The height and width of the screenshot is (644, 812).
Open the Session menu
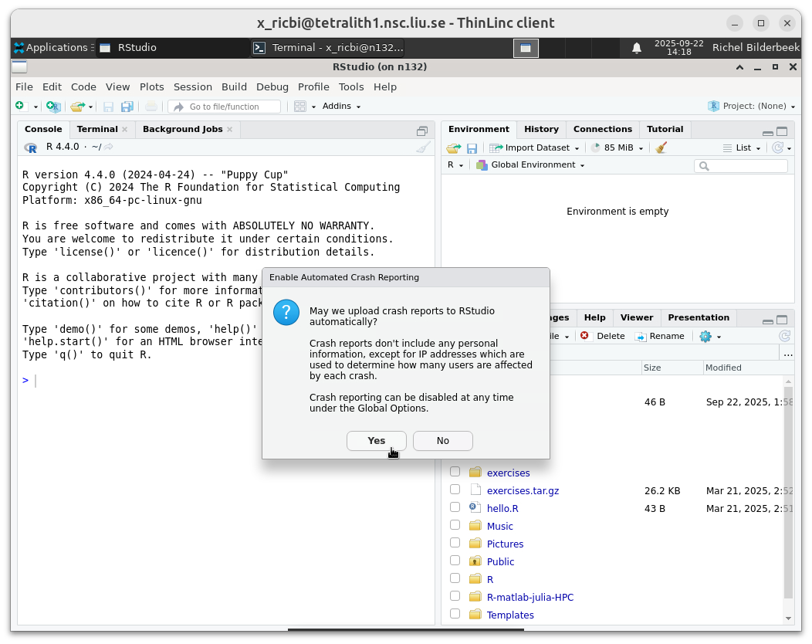192,86
